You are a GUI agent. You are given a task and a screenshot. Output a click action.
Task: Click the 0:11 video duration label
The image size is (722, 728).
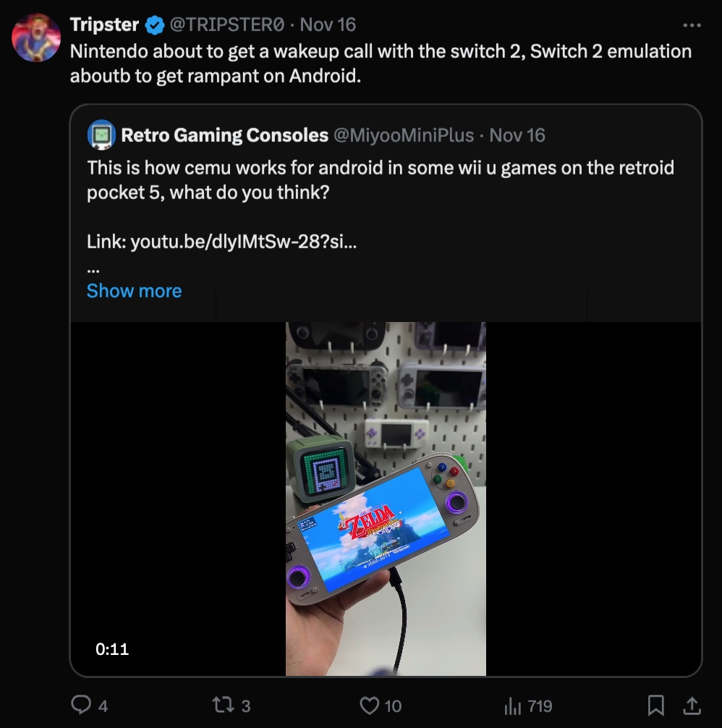click(112, 649)
